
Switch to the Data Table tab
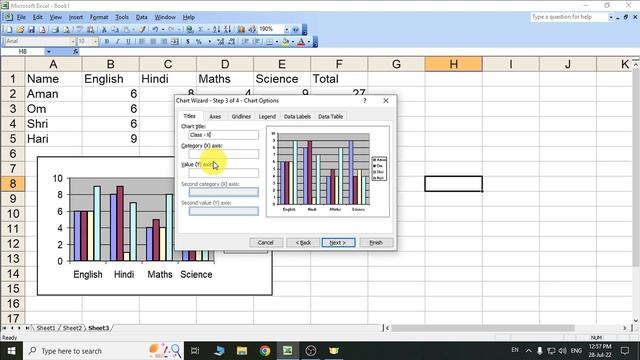[x=331, y=116]
